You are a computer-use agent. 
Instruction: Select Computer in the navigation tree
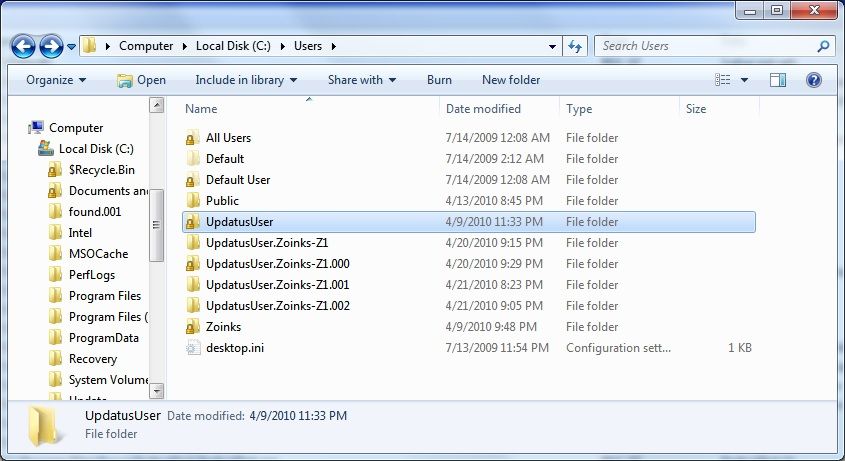pos(76,128)
